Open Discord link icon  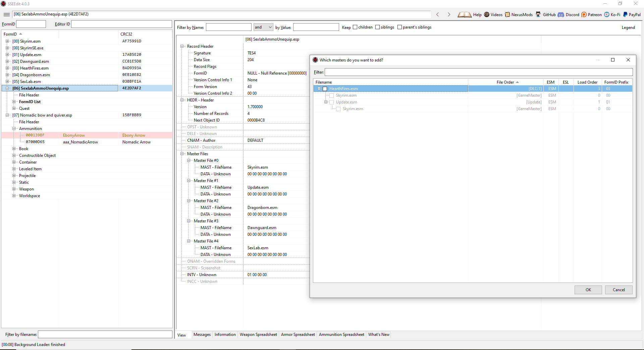[561, 14]
